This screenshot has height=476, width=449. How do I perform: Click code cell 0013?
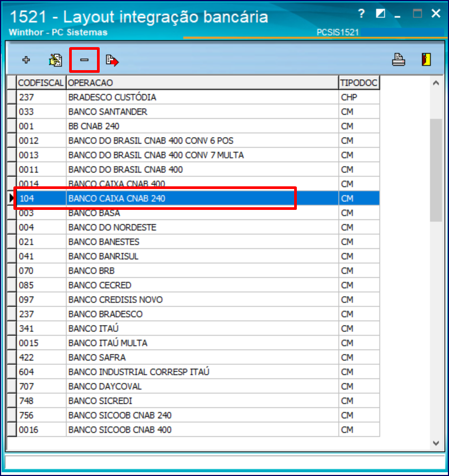[41, 155]
